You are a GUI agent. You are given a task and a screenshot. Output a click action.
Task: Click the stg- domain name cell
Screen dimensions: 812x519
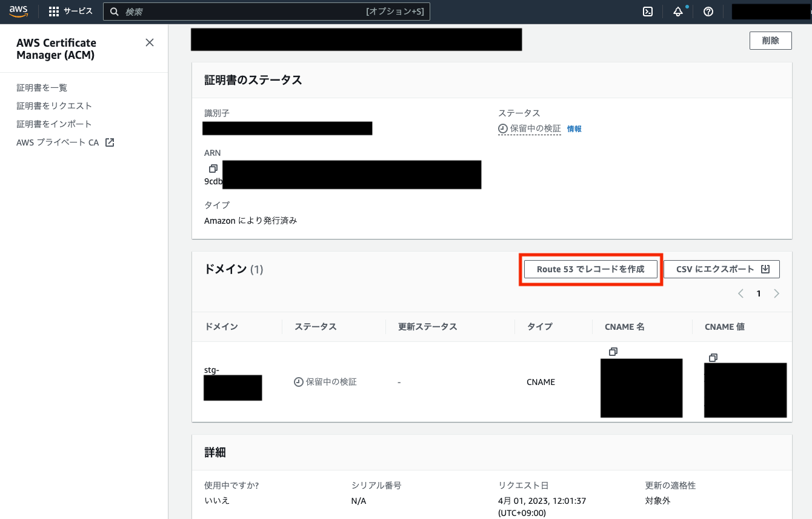[211, 370]
